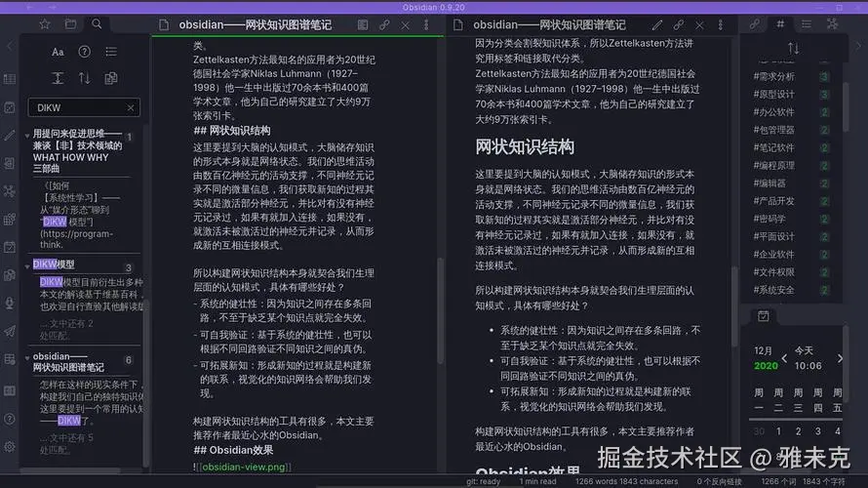Collapse the DIKW模型 search result group

[27, 266]
